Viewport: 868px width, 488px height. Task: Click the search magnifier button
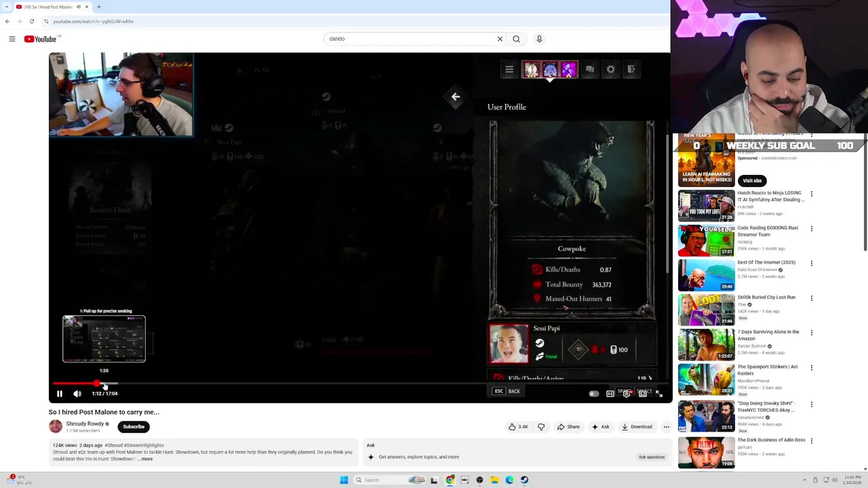tap(517, 39)
